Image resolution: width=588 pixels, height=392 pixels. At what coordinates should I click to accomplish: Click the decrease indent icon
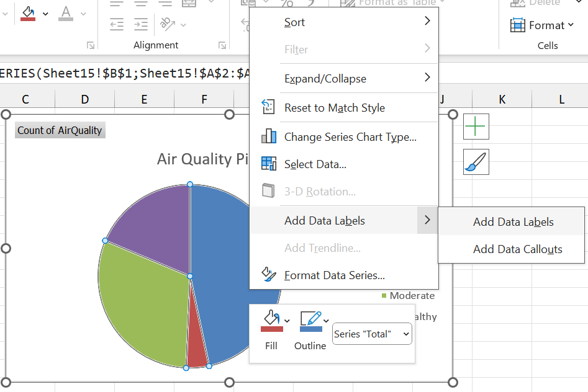(x=117, y=24)
